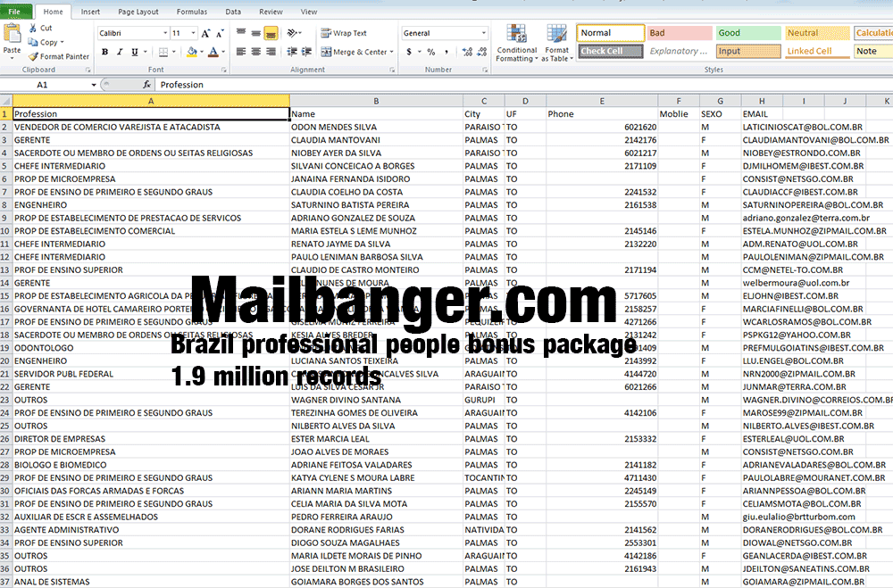893x588 pixels.
Task: Open font size dropdown
Action: click(194, 33)
